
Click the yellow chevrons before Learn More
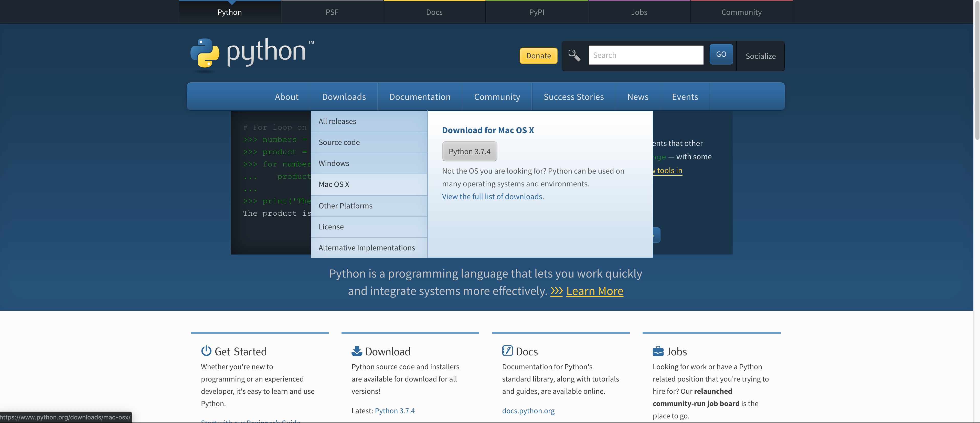click(x=557, y=291)
